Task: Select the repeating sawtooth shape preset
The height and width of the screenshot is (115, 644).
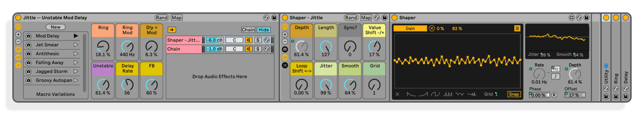Action: pos(448,94)
